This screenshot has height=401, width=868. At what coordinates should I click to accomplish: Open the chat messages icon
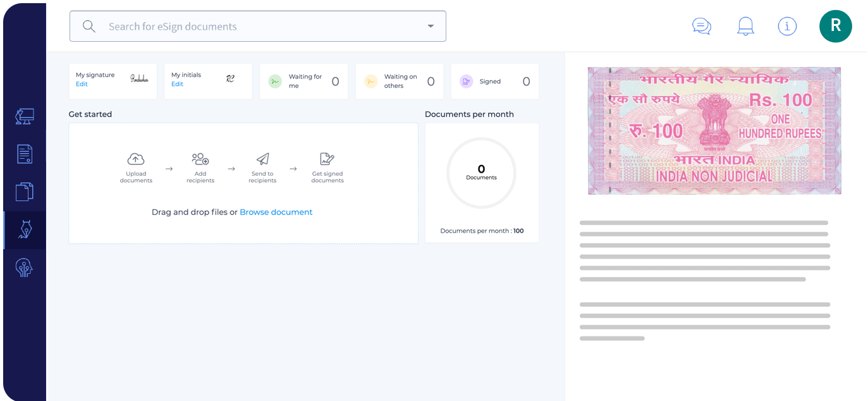coord(702,26)
